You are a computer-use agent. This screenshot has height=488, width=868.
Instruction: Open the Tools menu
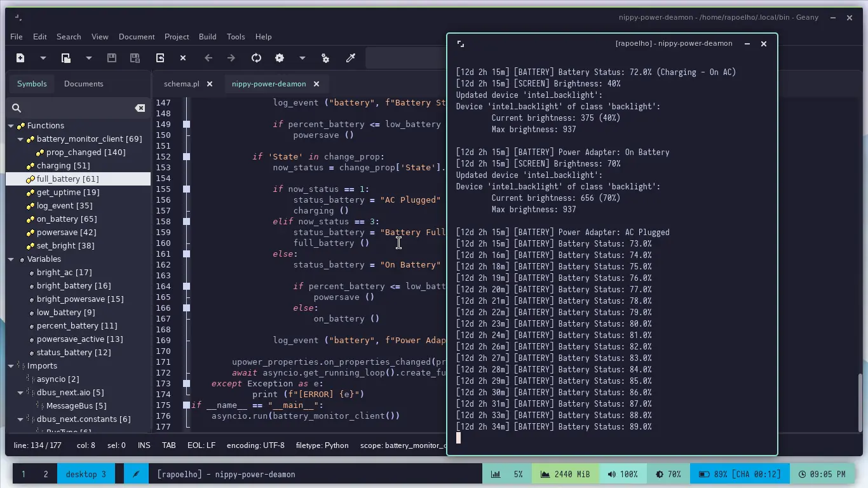[x=236, y=37]
